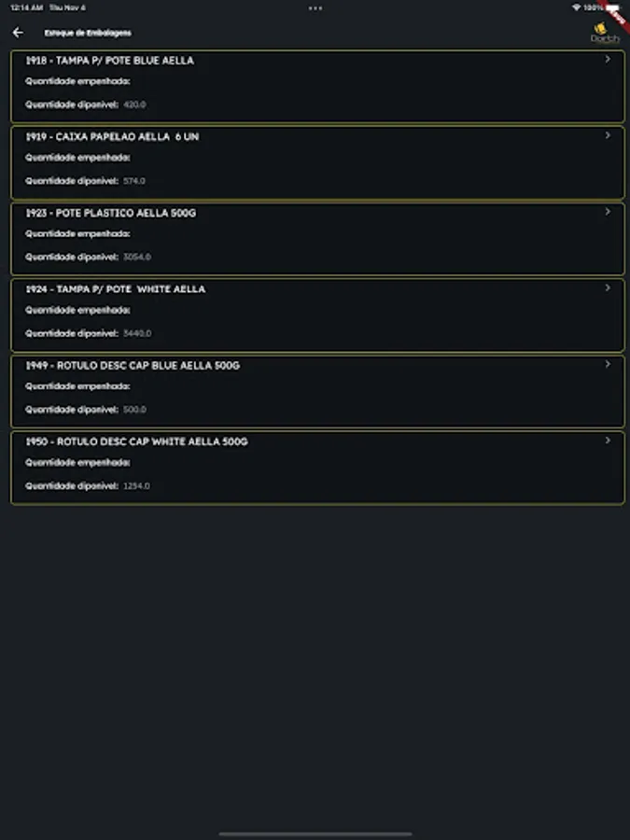Expand chevron for 1923 POTE PLASTICO
This screenshot has width=630, height=840.
608,212
